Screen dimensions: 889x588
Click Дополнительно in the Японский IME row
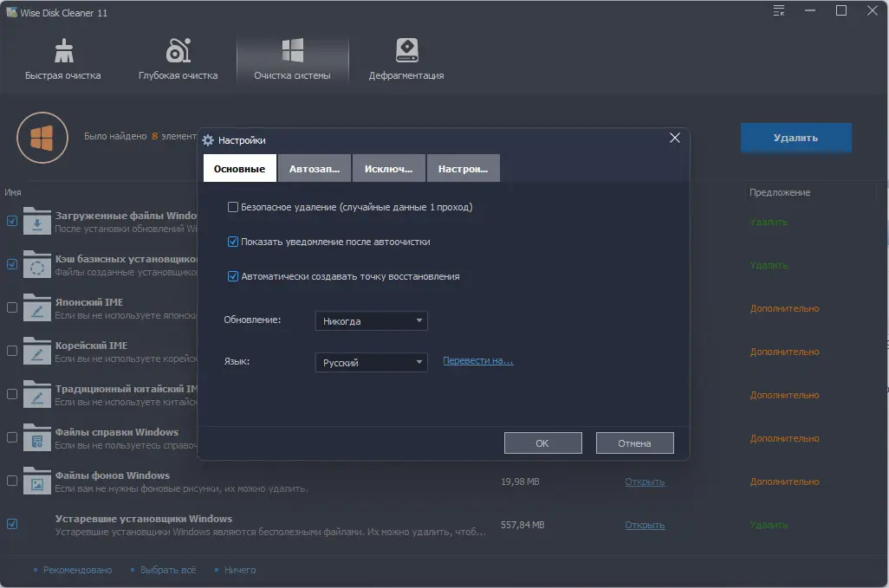[785, 309]
